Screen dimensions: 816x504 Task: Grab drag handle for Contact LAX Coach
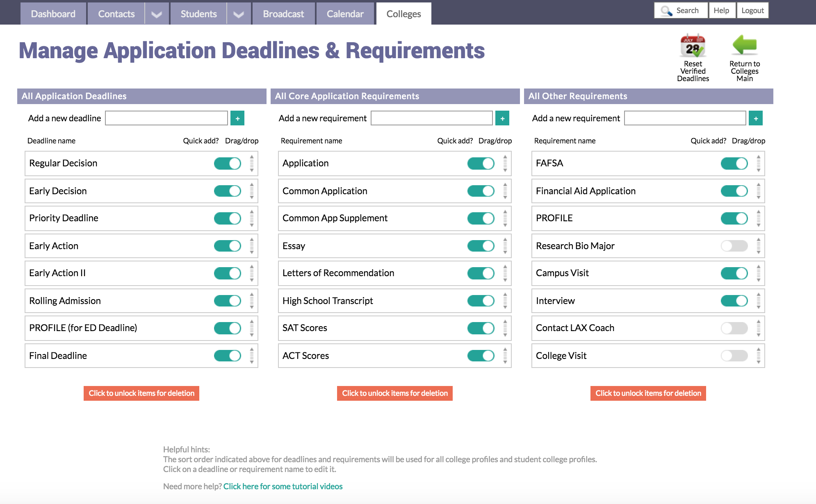point(759,328)
